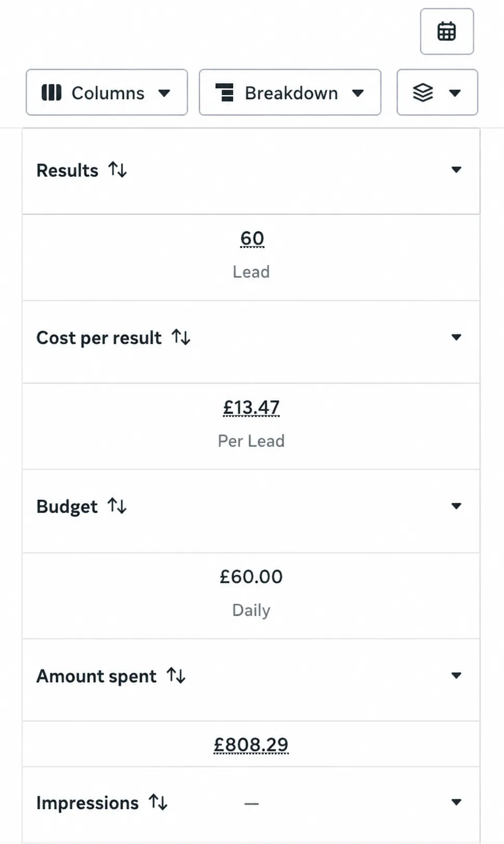Expand the Impressions column options arrow
The image size is (504, 844).
pos(456,802)
